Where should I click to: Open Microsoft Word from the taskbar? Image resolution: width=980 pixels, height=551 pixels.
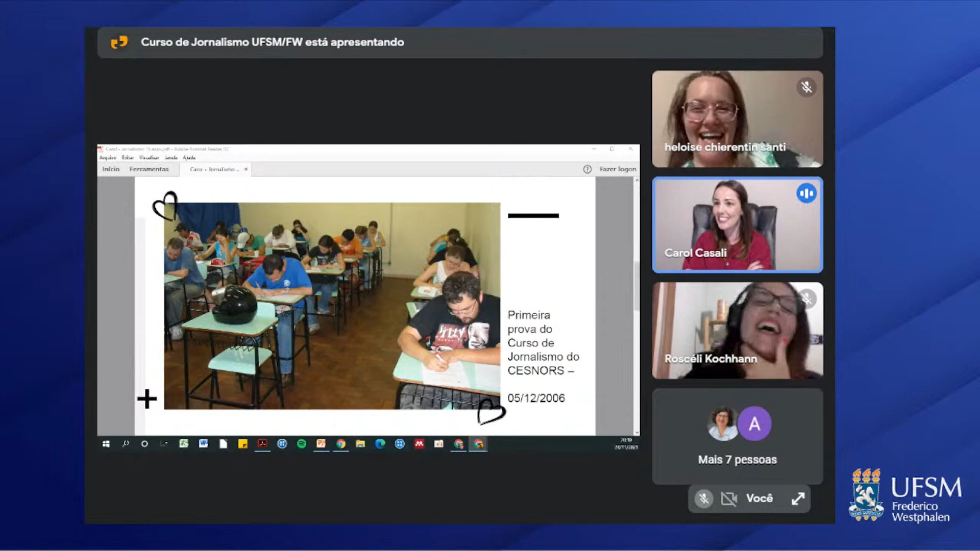click(204, 444)
